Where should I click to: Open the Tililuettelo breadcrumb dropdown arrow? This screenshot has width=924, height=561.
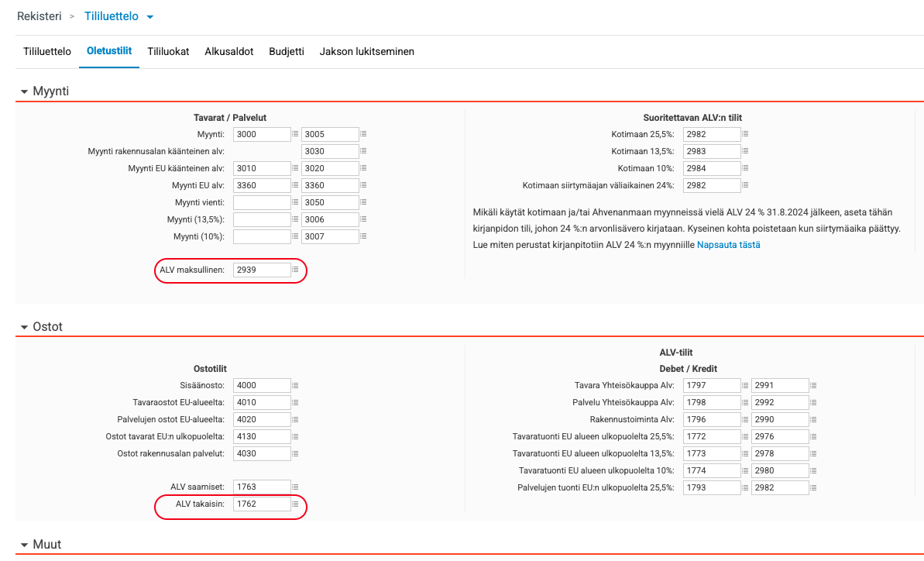pos(149,17)
